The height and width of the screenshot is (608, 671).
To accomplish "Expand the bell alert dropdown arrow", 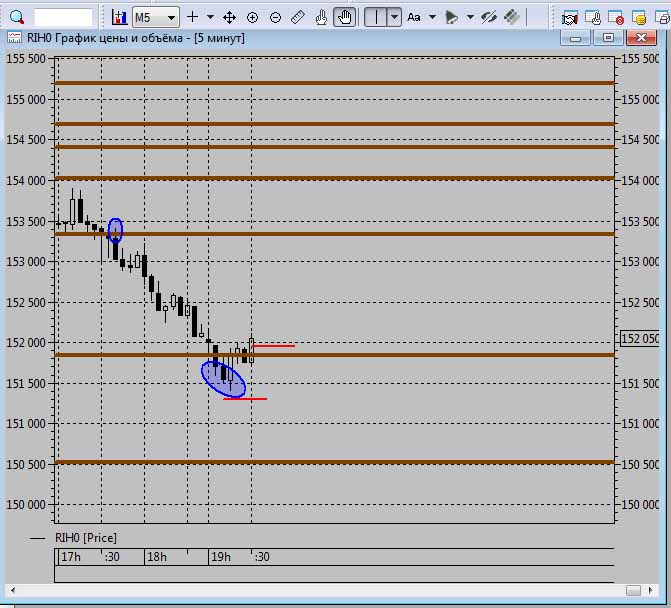I will point(470,18).
